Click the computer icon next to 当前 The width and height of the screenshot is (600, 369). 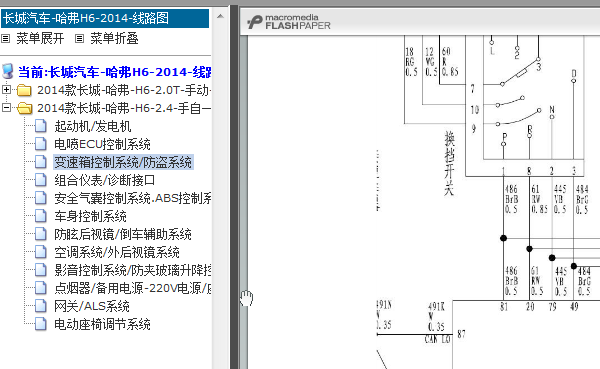(x=8, y=72)
